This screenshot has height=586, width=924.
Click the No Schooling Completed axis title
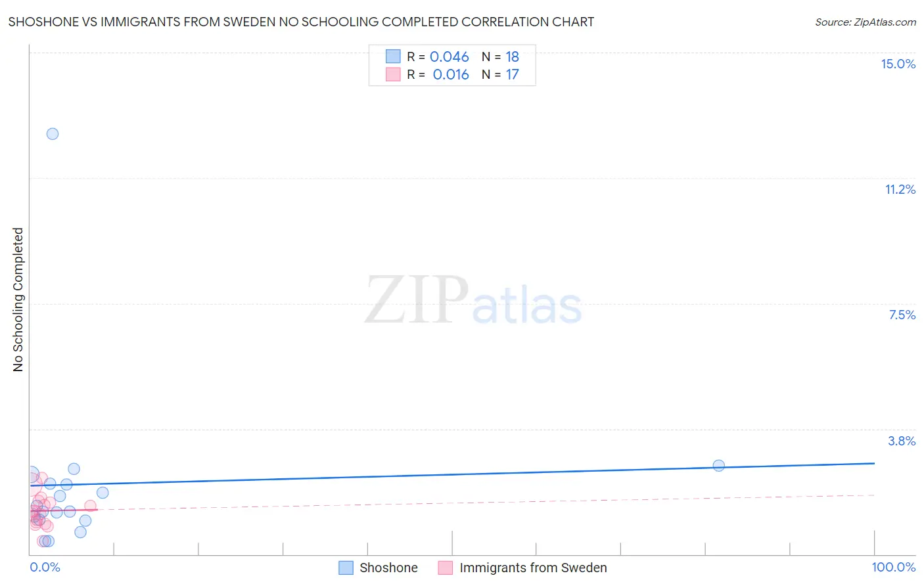pyautogui.click(x=18, y=300)
